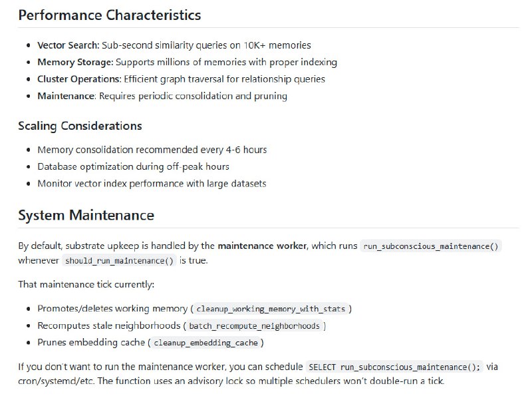This screenshot has width=532, height=400.
Task: Click the cleanup_working_memory_with_stats code snippet
Action: coord(273,309)
